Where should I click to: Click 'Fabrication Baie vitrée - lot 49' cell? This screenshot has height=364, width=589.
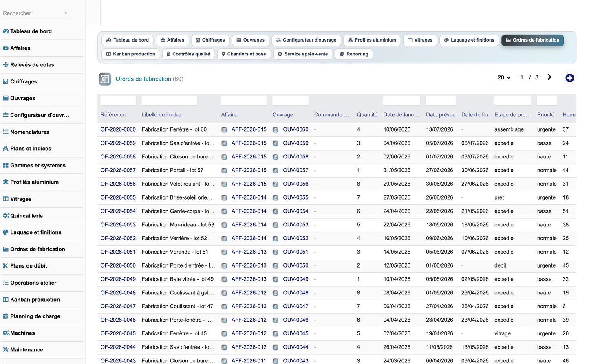click(178, 279)
